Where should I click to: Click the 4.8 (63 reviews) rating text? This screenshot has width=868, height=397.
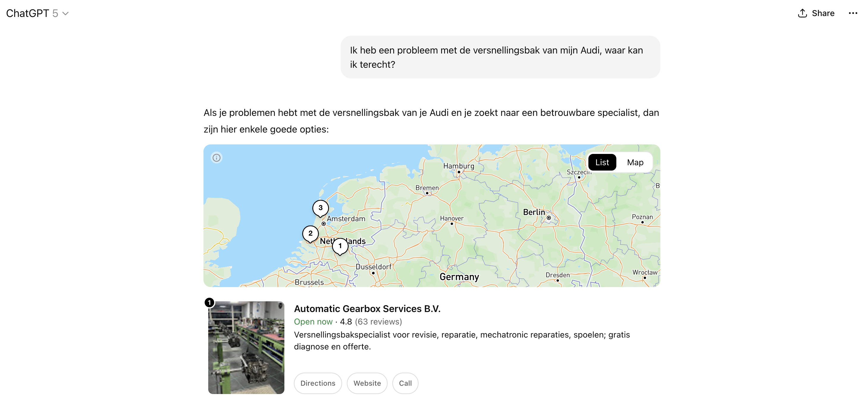(371, 321)
